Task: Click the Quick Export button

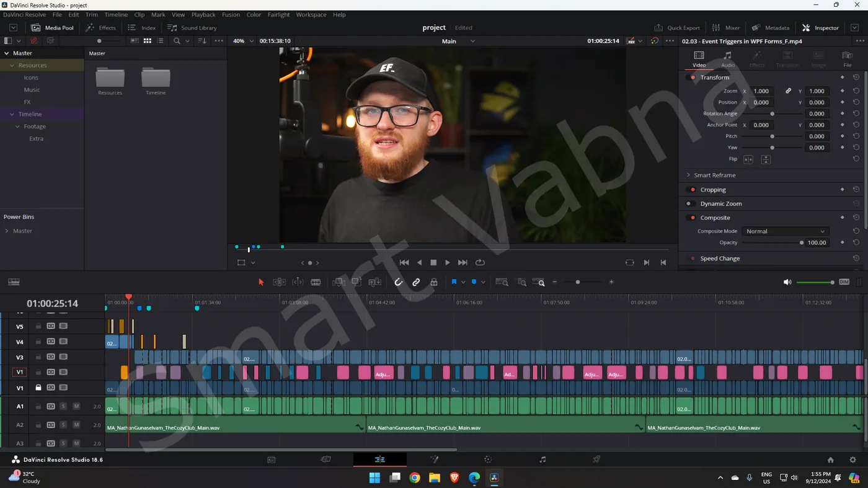Action: tap(677, 28)
